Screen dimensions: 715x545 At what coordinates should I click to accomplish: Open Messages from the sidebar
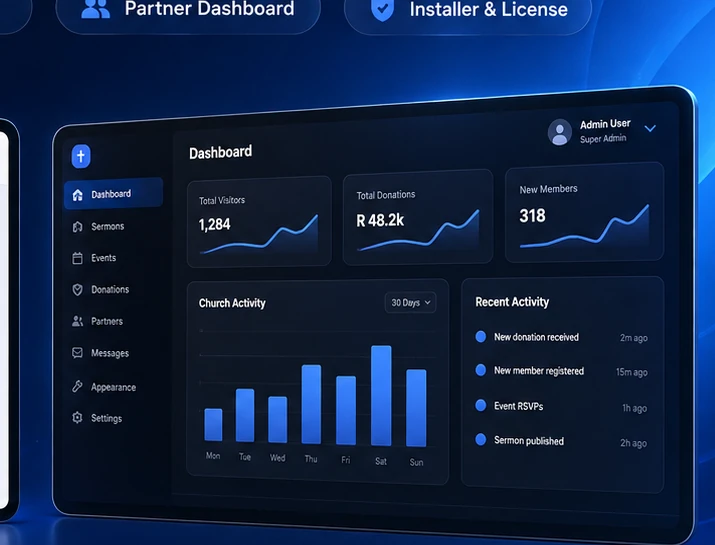tap(110, 353)
